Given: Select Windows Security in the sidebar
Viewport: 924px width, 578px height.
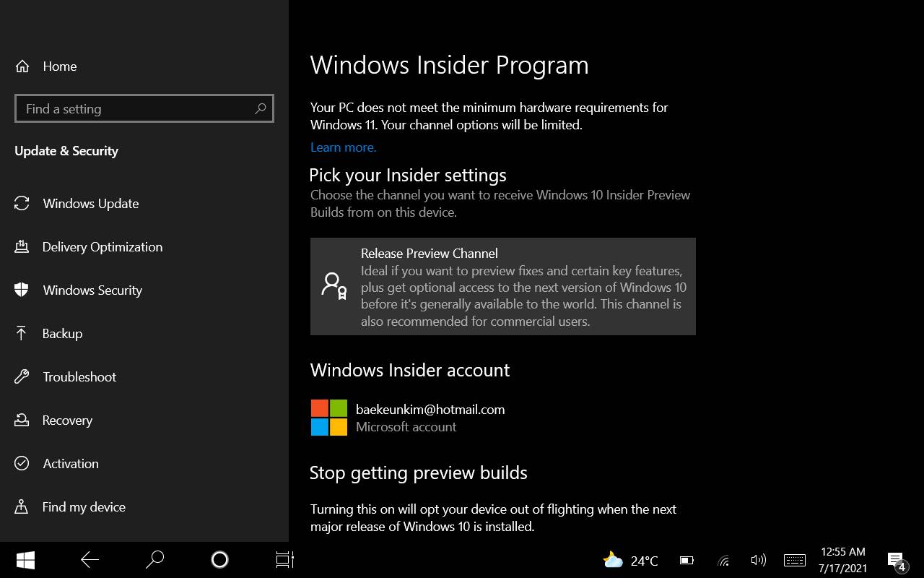Looking at the screenshot, I should [x=92, y=290].
